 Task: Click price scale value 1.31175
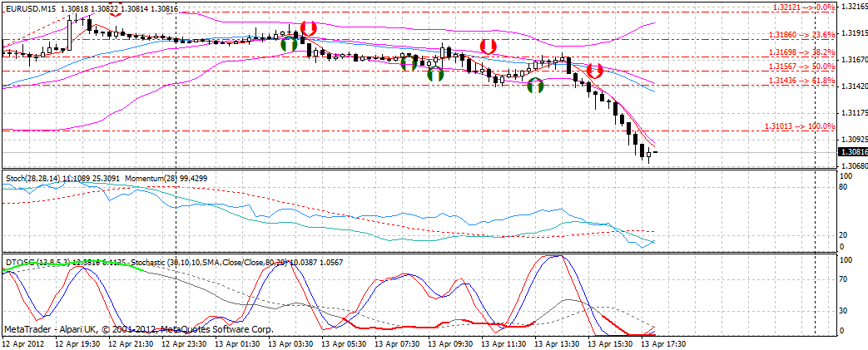(853, 113)
